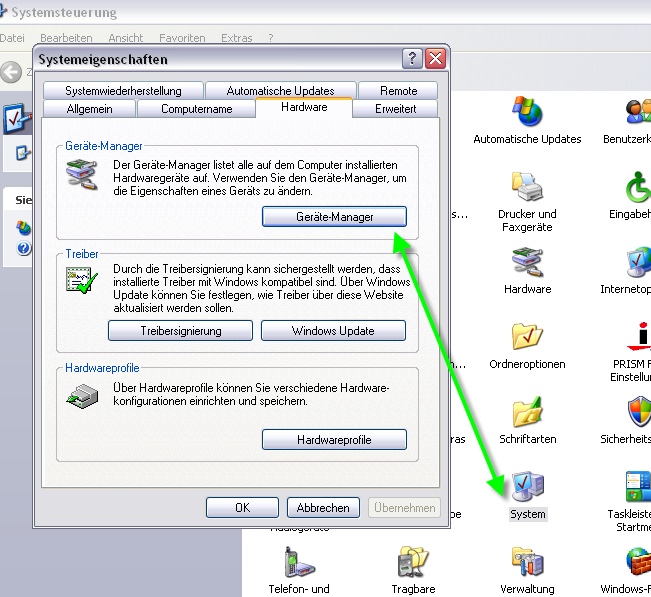Open the Favoriten menu
Image resolution: width=651 pixels, height=597 pixels.
[x=182, y=38]
